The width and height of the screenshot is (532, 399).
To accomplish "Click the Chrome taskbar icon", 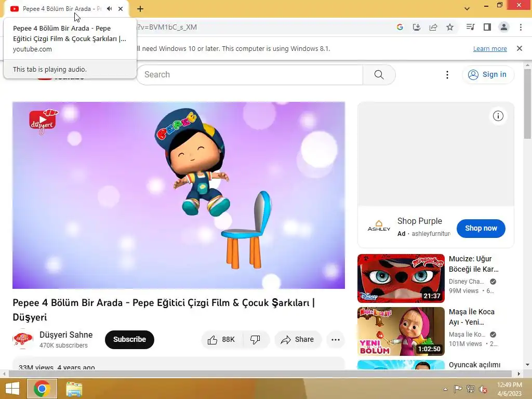I will point(42,389).
